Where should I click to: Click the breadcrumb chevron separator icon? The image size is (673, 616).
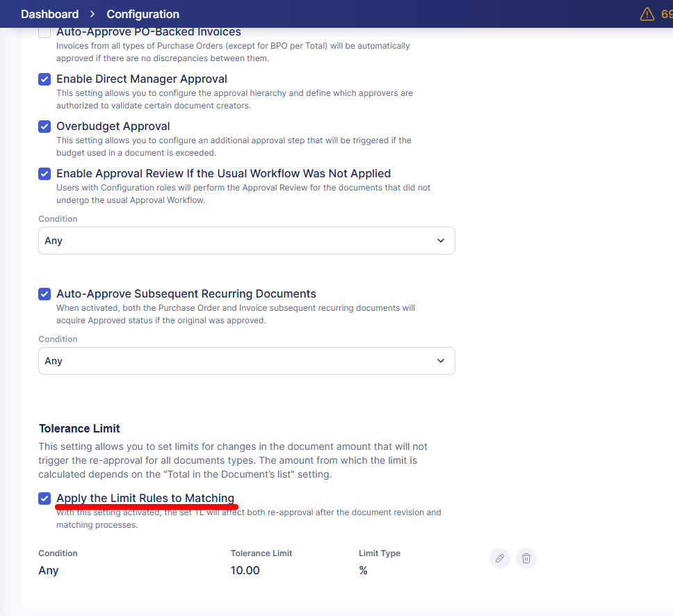click(92, 14)
